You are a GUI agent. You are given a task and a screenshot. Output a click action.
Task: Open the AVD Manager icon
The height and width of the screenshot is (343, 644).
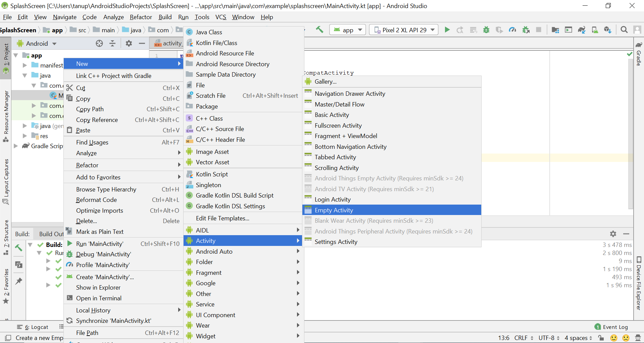[x=595, y=30]
